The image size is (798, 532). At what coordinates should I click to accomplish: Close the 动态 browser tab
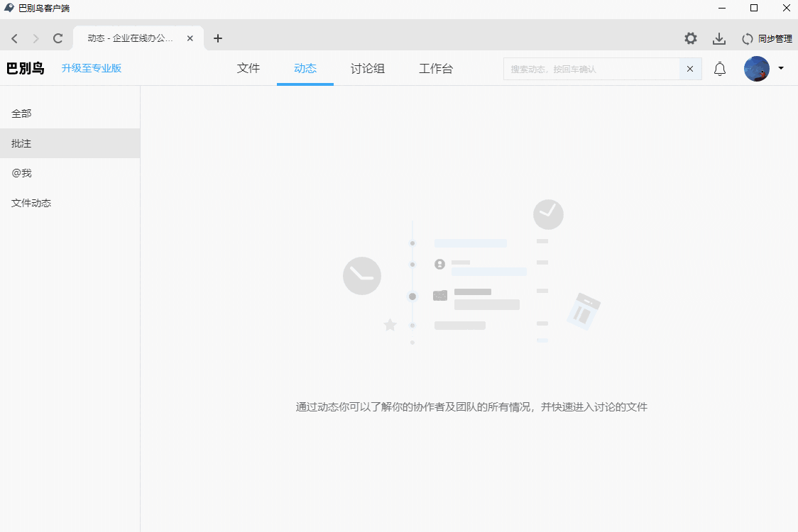click(x=190, y=38)
